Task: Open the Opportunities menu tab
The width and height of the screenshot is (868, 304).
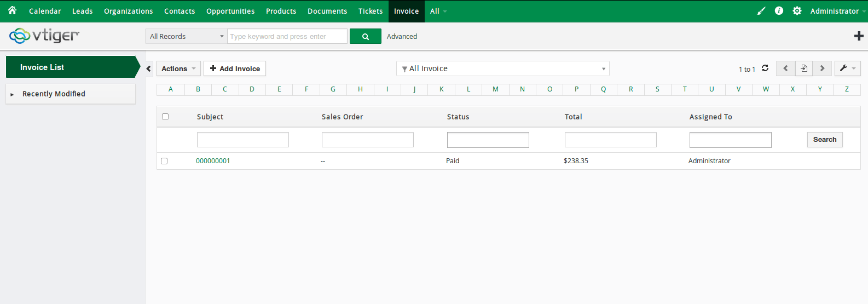Action: [230, 11]
